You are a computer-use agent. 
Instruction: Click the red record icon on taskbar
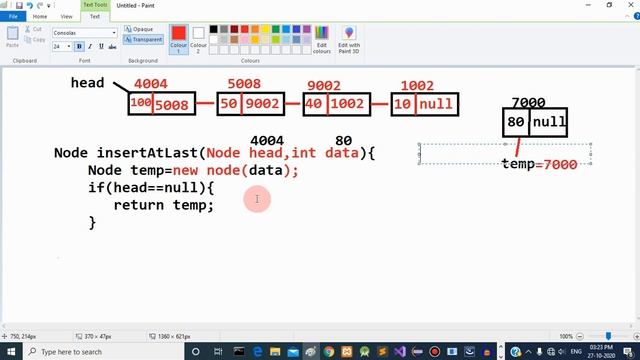(x=435, y=351)
